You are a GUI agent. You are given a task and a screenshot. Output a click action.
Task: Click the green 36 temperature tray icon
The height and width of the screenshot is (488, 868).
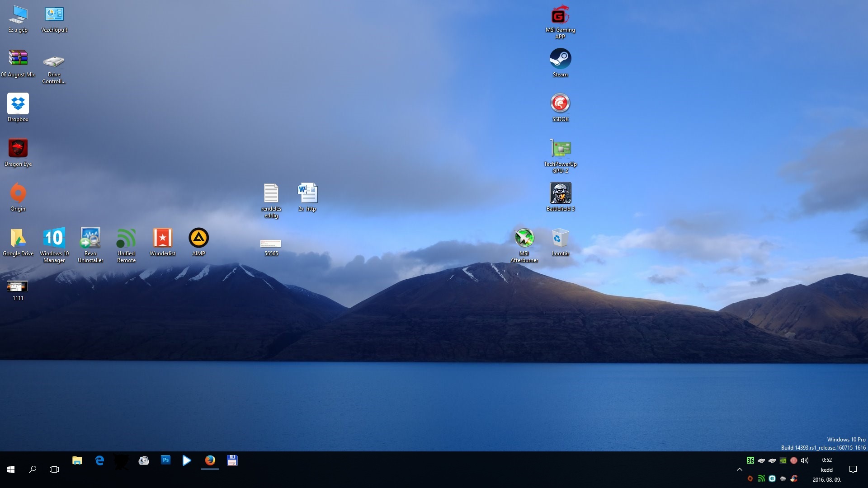(x=750, y=460)
